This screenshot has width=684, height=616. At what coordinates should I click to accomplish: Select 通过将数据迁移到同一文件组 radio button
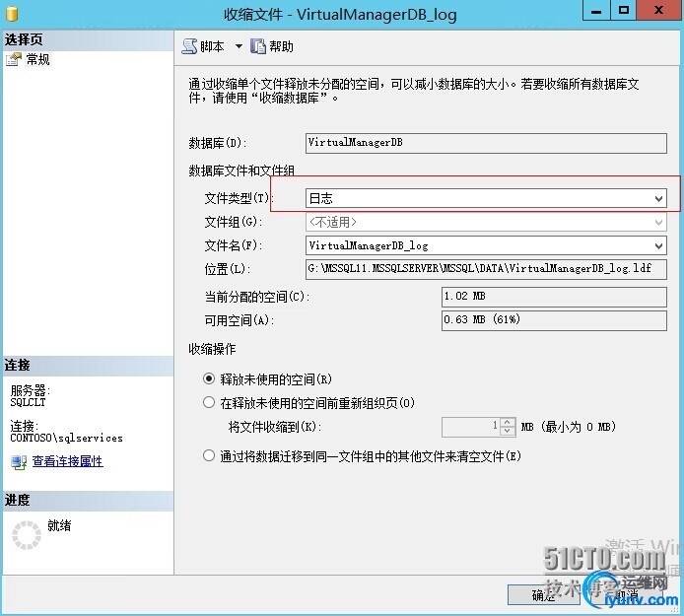(209, 456)
